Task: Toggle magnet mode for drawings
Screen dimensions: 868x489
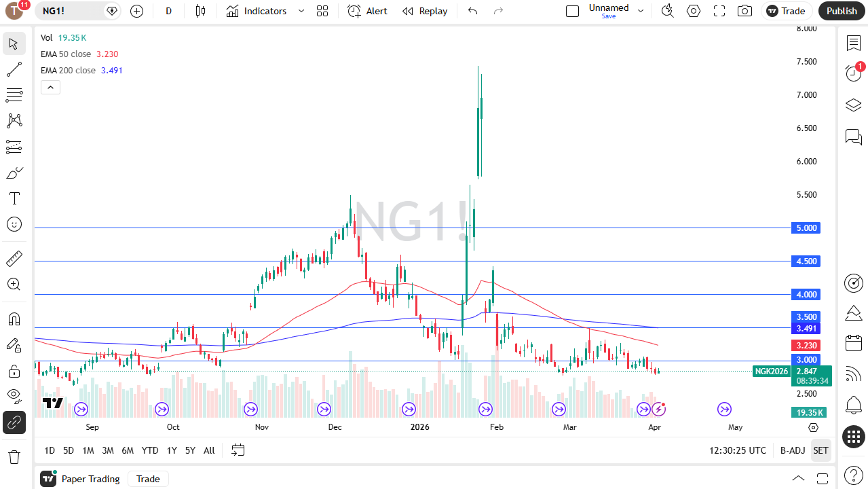Action: (x=14, y=319)
